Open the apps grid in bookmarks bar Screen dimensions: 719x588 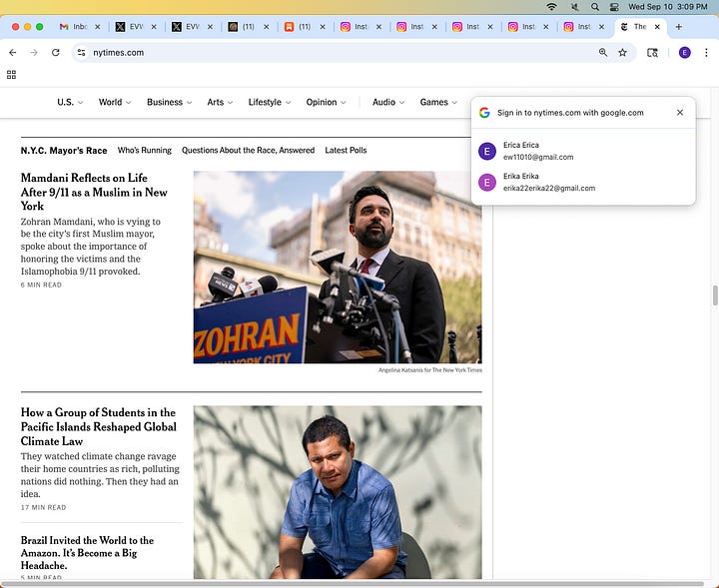click(x=11, y=75)
